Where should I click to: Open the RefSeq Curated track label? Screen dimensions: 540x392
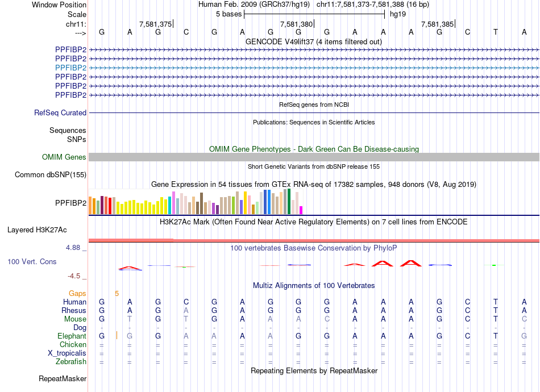[60, 112]
